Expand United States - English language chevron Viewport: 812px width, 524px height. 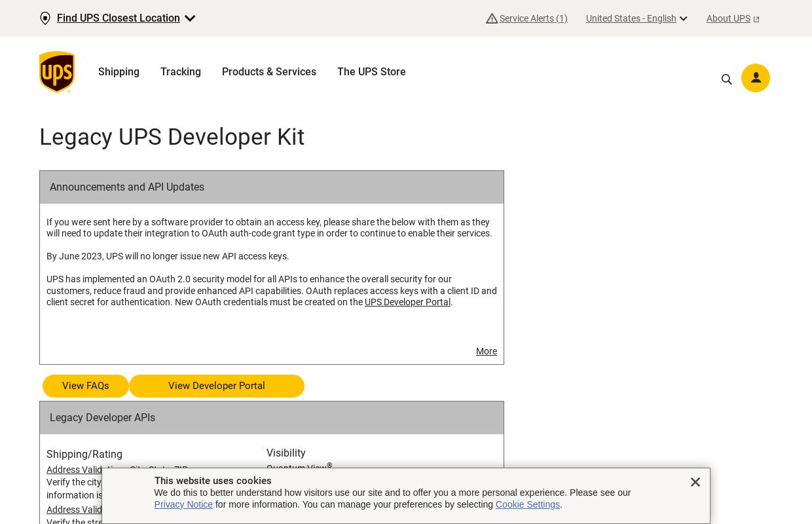click(x=684, y=19)
